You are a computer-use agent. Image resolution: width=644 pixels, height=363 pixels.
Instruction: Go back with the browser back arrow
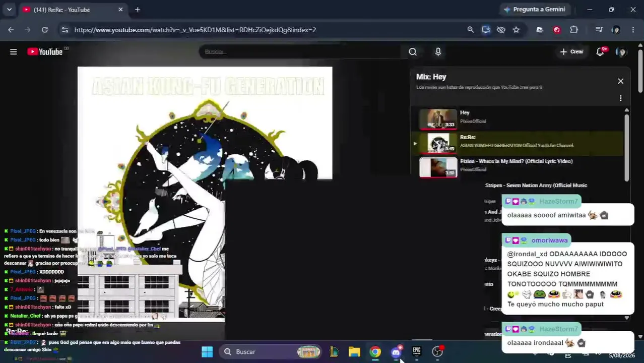pyautogui.click(x=11, y=30)
